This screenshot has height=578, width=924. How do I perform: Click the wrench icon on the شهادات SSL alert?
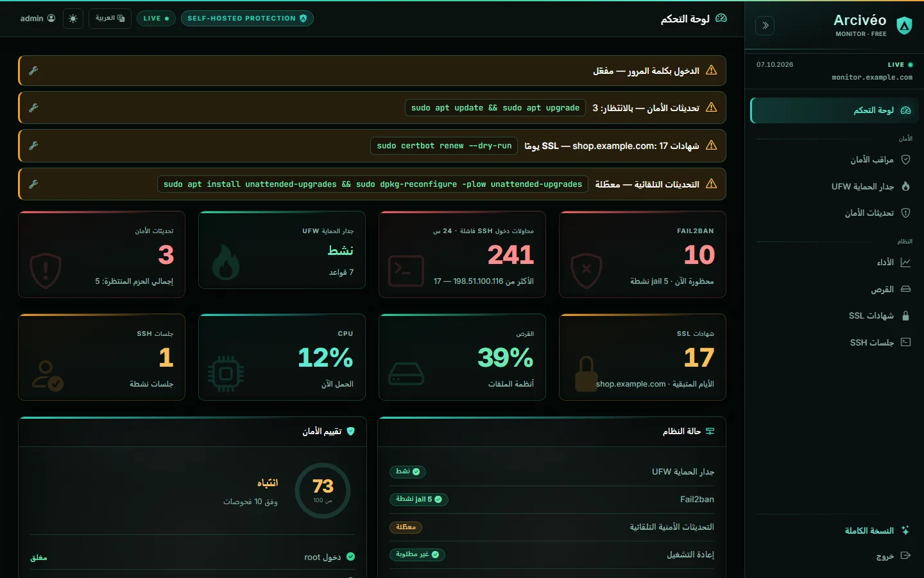(x=33, y=146)
